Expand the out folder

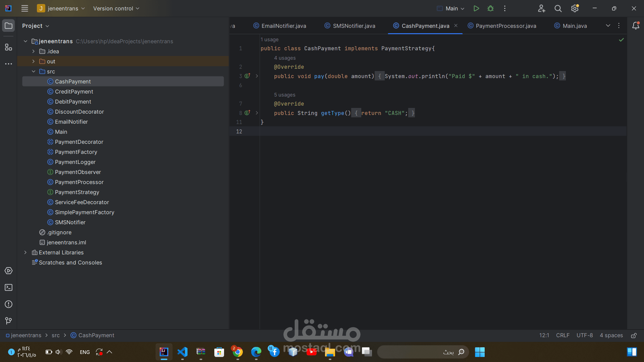[x=33, y=61]
